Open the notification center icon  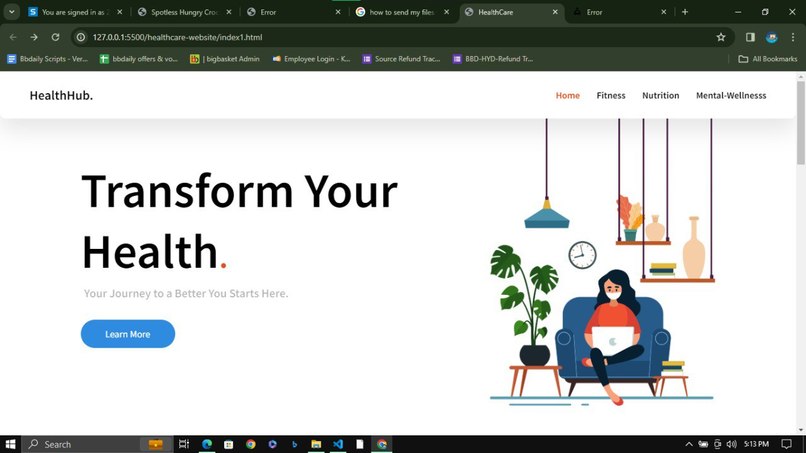[786, 444]
